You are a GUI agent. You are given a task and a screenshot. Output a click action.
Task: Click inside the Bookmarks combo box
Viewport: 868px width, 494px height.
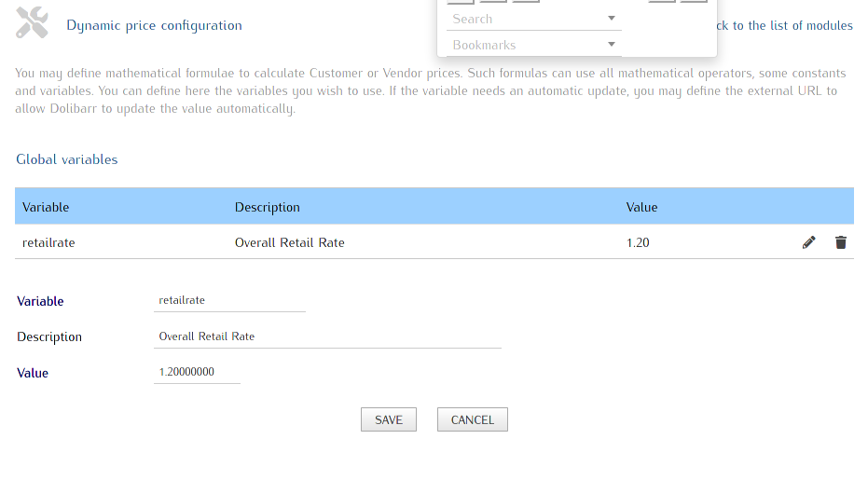533,45
